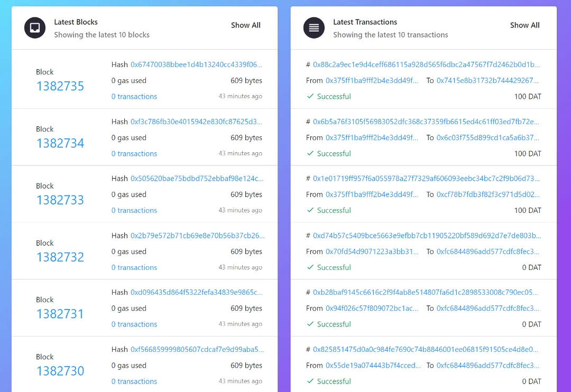
Task: Open From address of transaction 0x6b5a76f3...
Action: 372,137
